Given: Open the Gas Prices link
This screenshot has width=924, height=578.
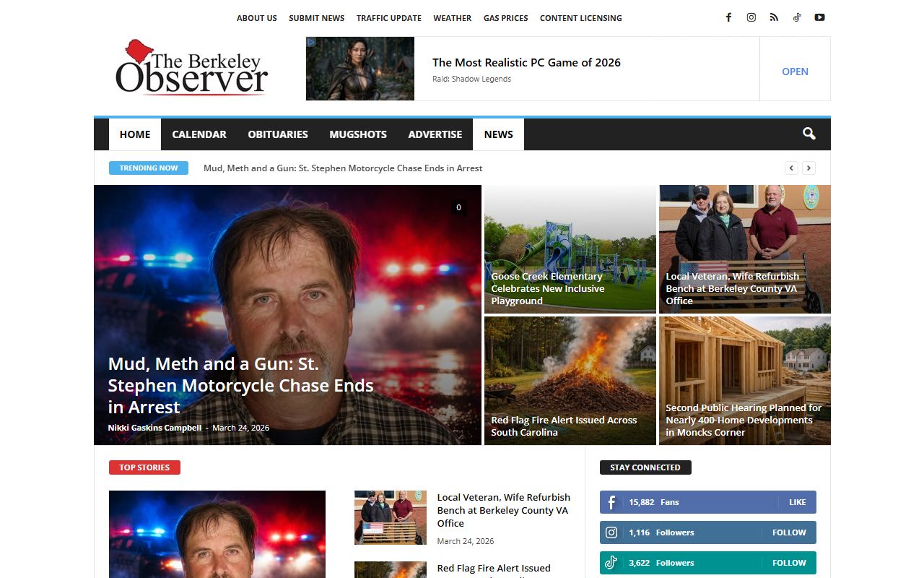Looking at the screenshot, I should coord(506,18).
